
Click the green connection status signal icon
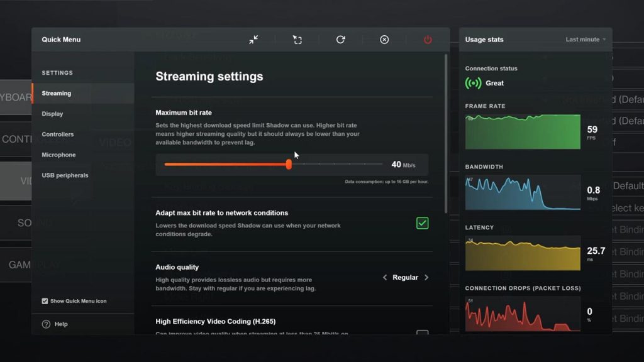pos(473,83)
